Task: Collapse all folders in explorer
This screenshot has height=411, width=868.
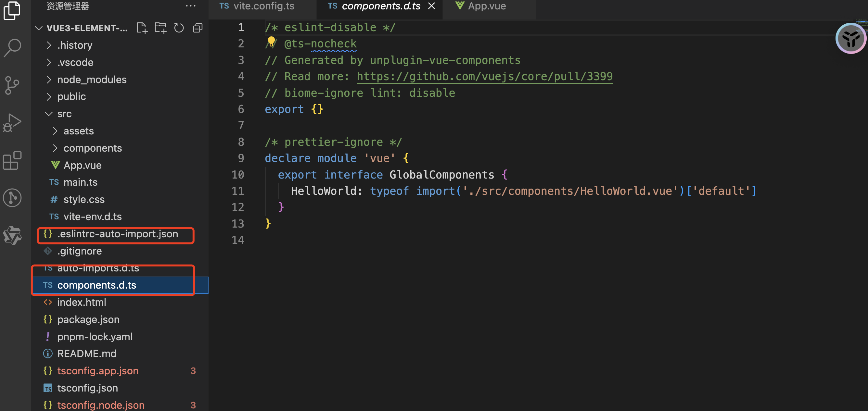Action: click(198, 28)
